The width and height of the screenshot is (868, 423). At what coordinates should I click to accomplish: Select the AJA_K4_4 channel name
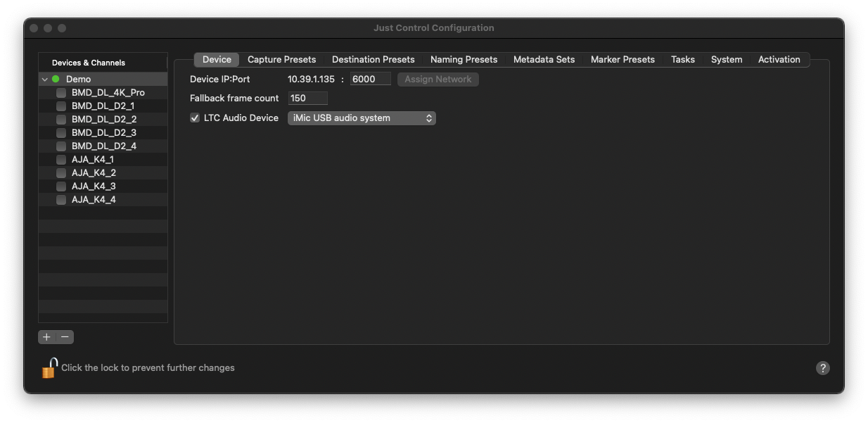[x=94, y=200]
